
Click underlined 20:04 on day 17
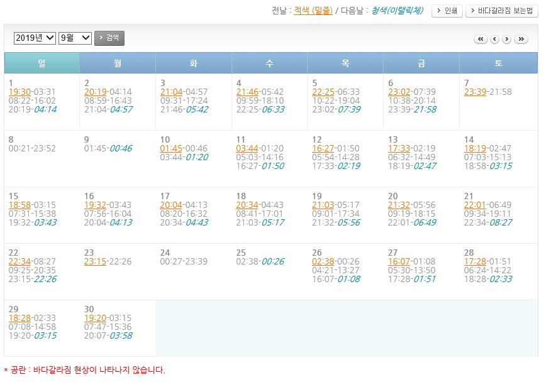[171, 205]
